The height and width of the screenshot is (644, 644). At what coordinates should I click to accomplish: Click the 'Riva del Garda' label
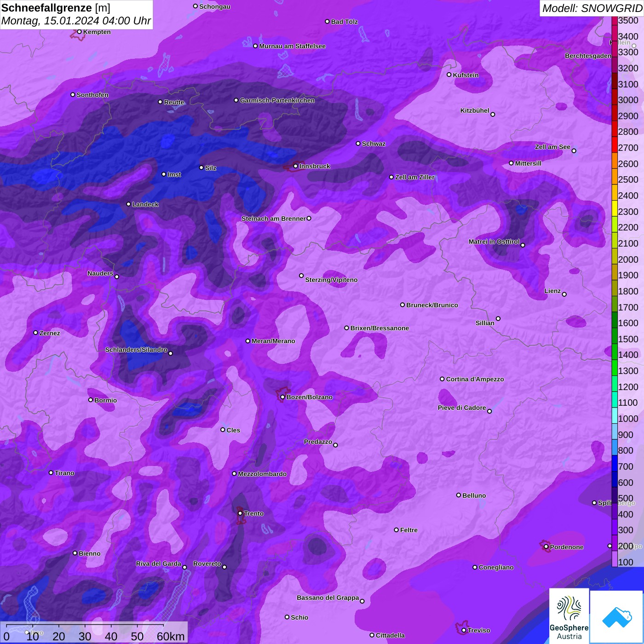159,563
